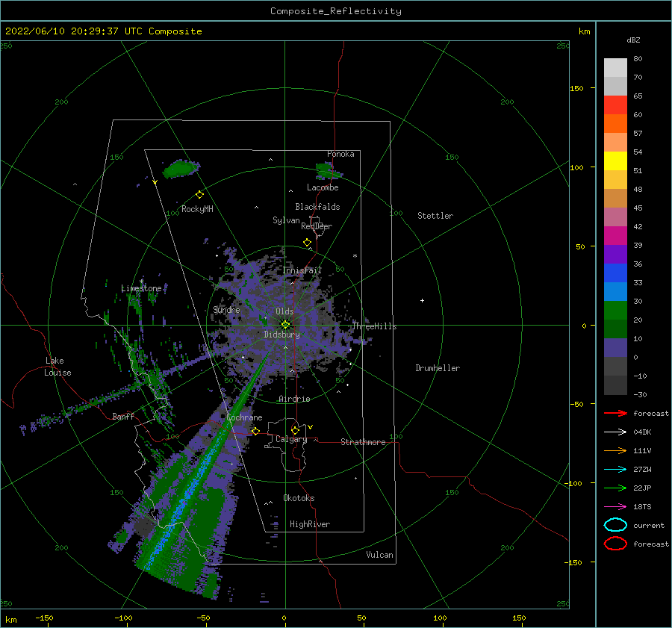
Task: Click the radar site diamond above Didsbury
Action: click(x=285, y=325)
